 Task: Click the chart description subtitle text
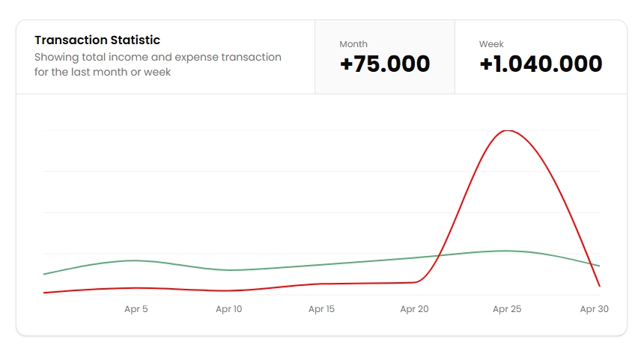pyautogui.click(x=158, y=64)
